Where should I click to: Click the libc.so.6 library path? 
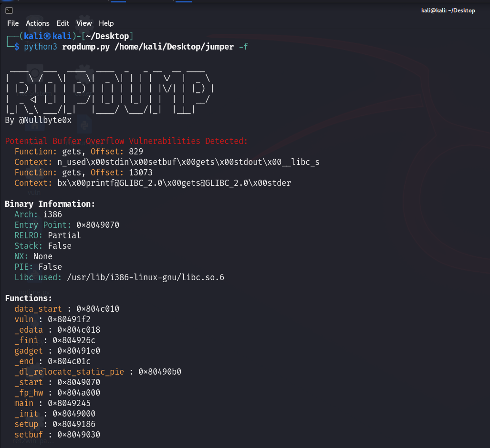pos(146,277)
